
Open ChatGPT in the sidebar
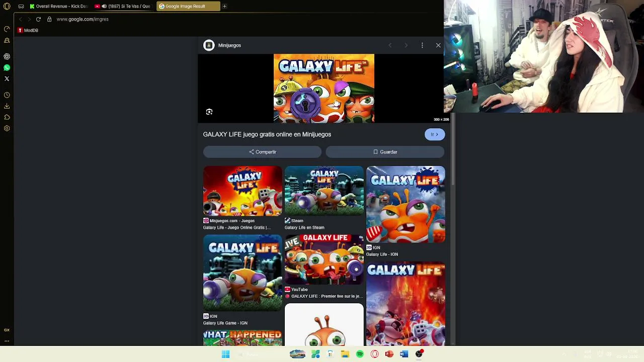click(x=7, y=56)
